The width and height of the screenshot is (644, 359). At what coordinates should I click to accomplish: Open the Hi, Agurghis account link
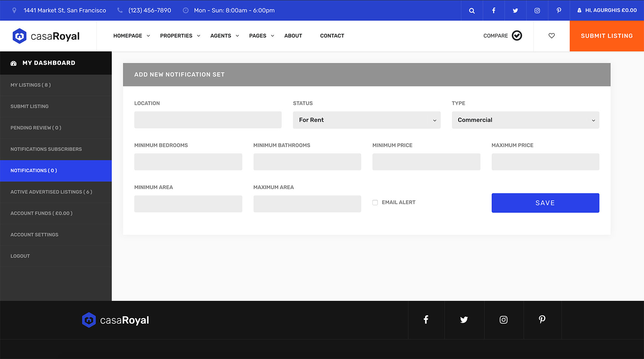click(607, 10)
